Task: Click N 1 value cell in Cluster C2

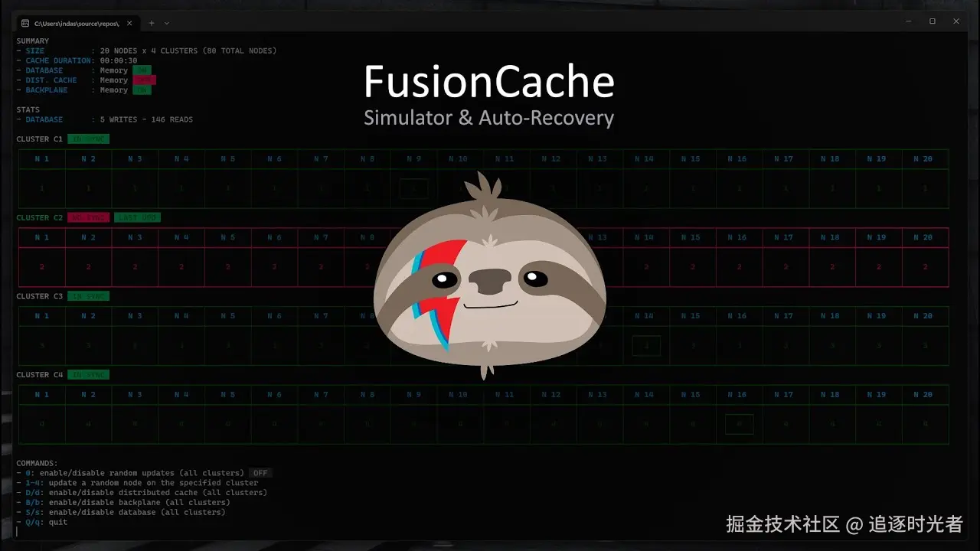Action: coord(42,267)
